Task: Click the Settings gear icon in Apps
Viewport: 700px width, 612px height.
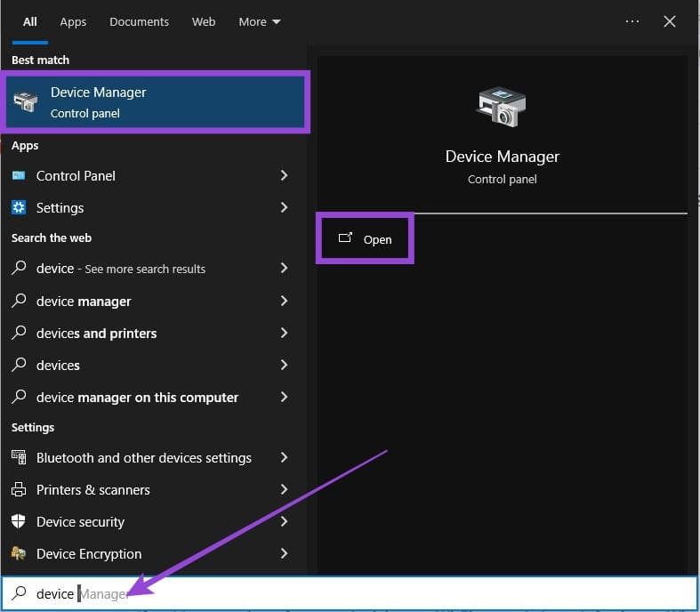Action: click(19, 207)
